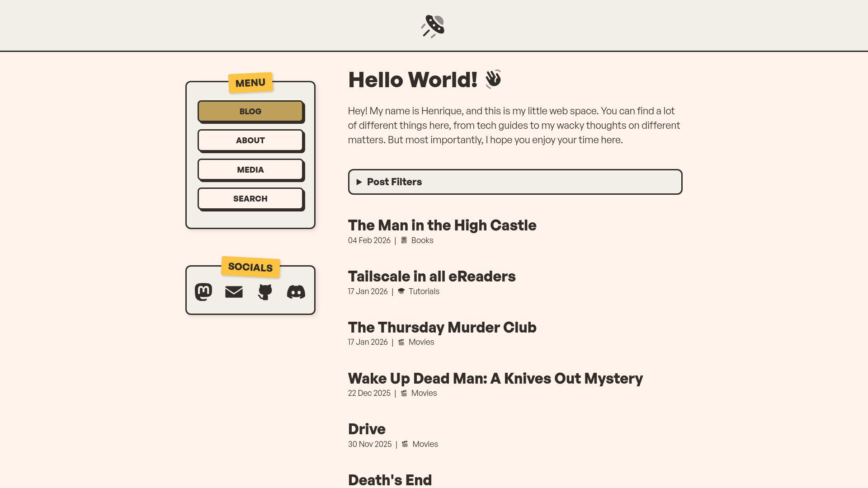Click the Hello World! heading
868x488 pixels.
coord(413,80)
